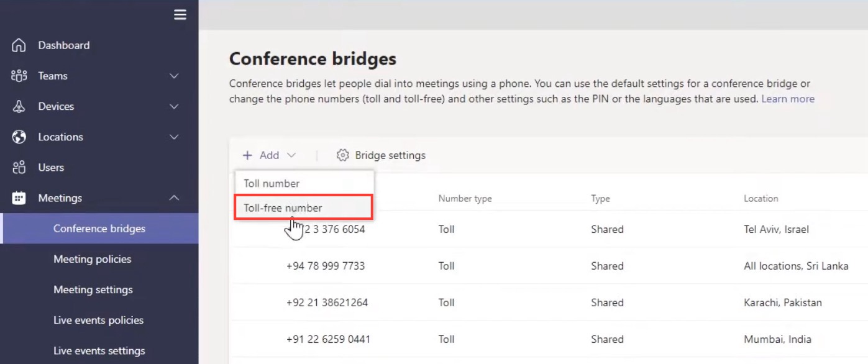The image size is (868, 364).
Task: Click the Meetings calendar icon
Action: [19, 198]
